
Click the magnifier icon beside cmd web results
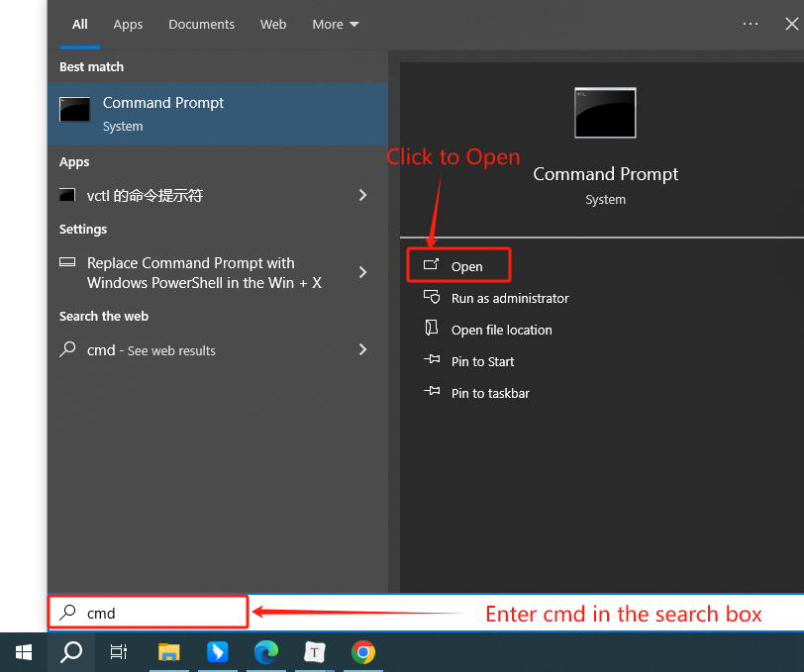point(67,349)
